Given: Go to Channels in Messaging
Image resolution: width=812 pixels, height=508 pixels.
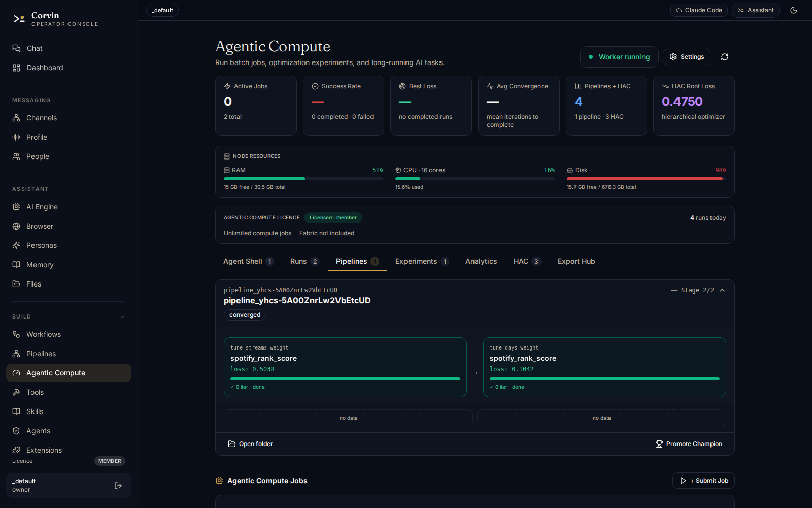Looking at the screenshot, I should 69,118.
